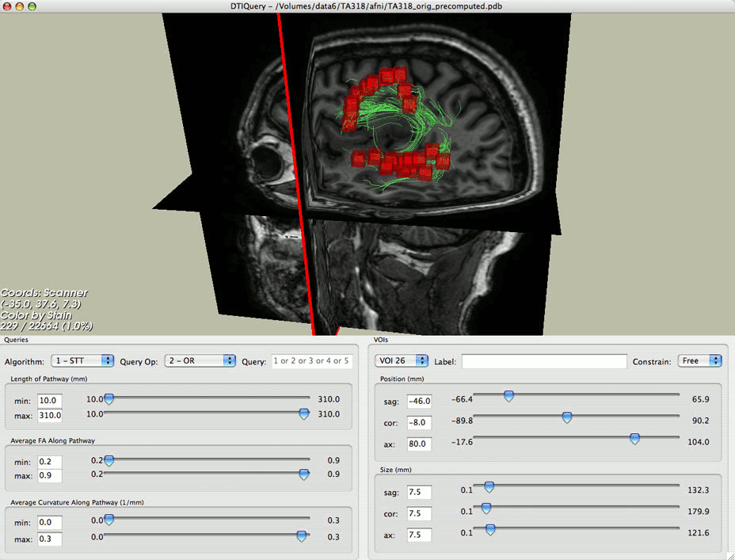Click the '(-35.0, 37.6, 7.3)' coordinates text
Viewport: 735px width, 560px height.
tap(40, 304)
